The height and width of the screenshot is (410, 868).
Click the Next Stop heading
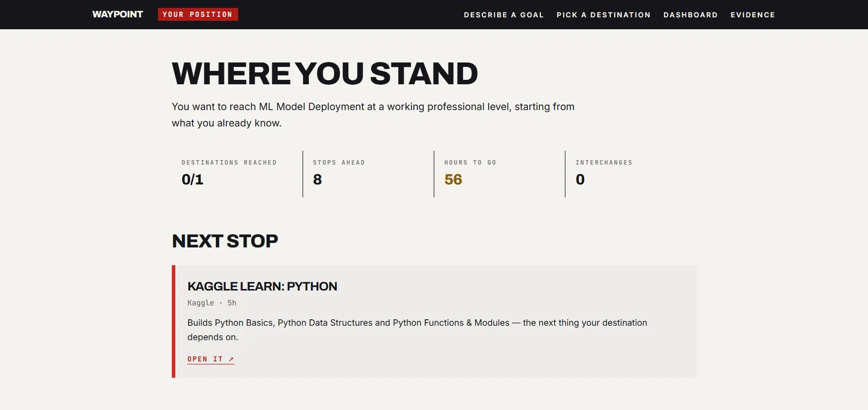pos(225,241)
